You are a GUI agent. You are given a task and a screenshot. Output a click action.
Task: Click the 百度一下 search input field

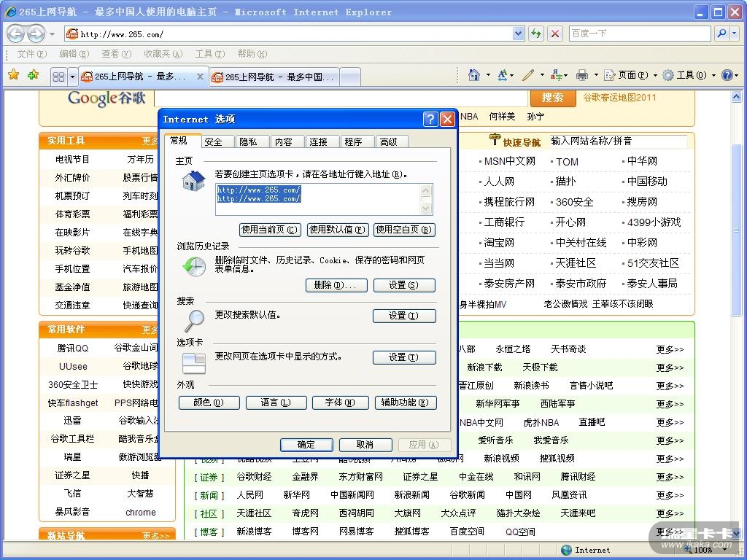pos(640,34)
